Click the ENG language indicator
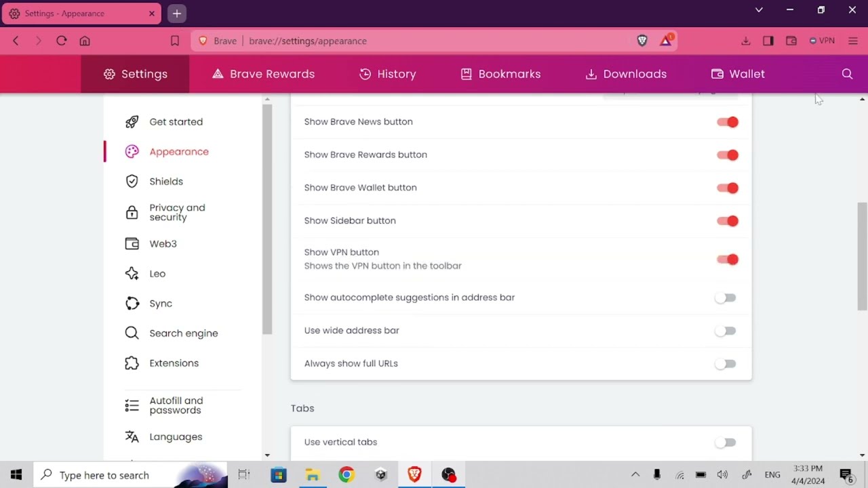The width and height of the screenshot is (868, 488). (772, 475)
